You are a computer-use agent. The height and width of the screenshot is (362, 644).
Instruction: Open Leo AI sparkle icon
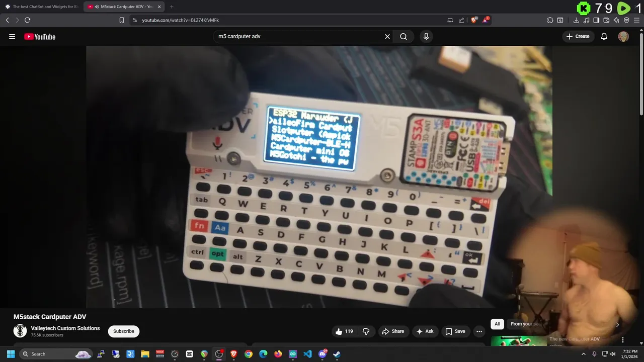(616, 20)
